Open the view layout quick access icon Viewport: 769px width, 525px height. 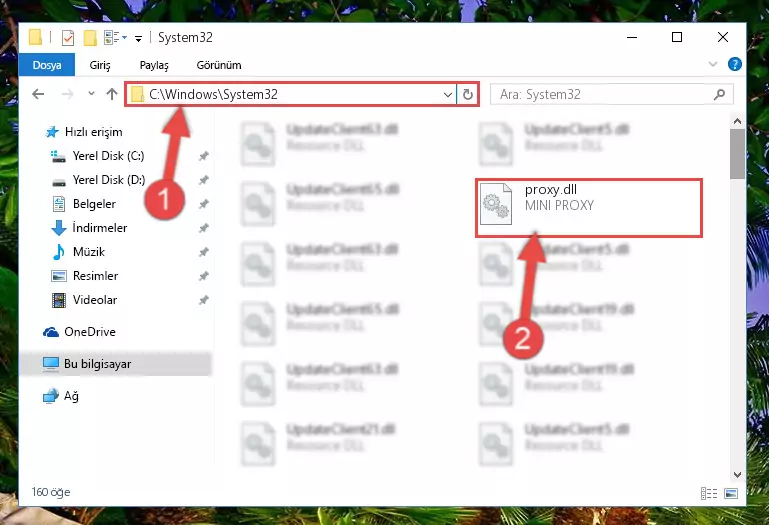point(115,37)
